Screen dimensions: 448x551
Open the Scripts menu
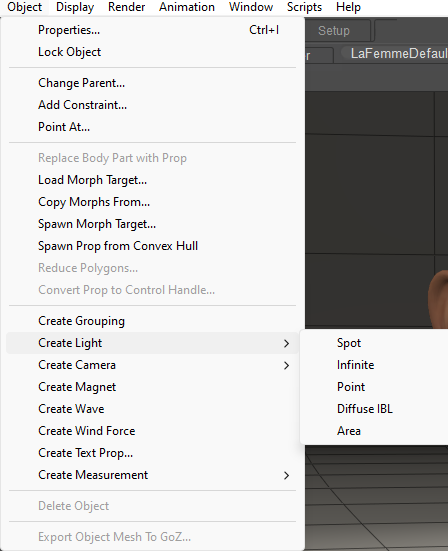coord(304,7)
